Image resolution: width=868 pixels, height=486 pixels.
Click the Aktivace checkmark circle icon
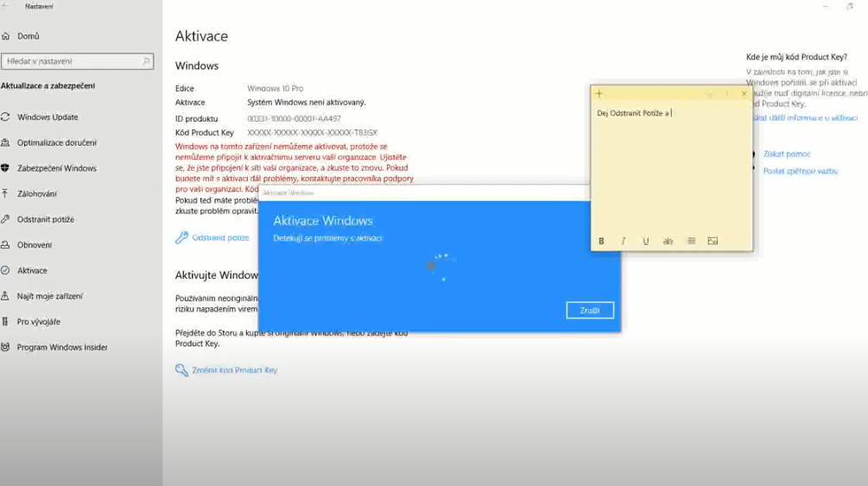pos(5,270)
